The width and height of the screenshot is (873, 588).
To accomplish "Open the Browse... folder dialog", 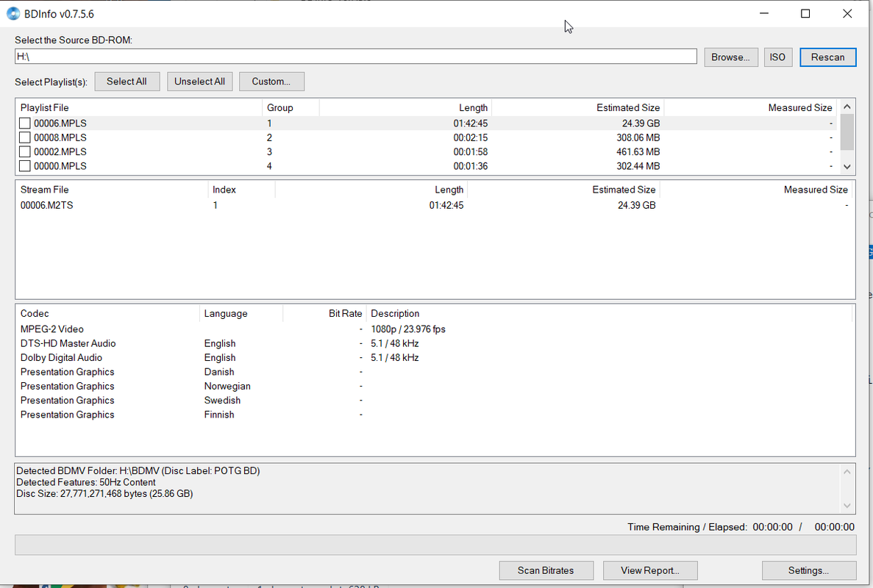I will [730, 57].
